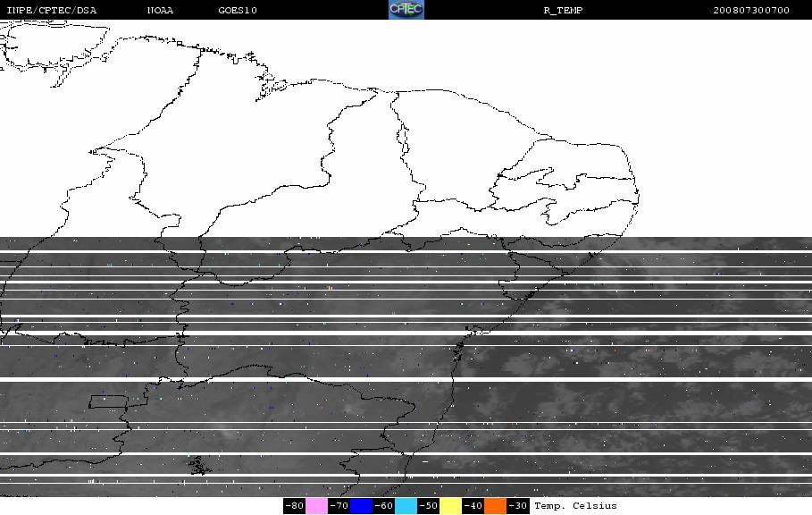Click the -40 temperature label

473,506
